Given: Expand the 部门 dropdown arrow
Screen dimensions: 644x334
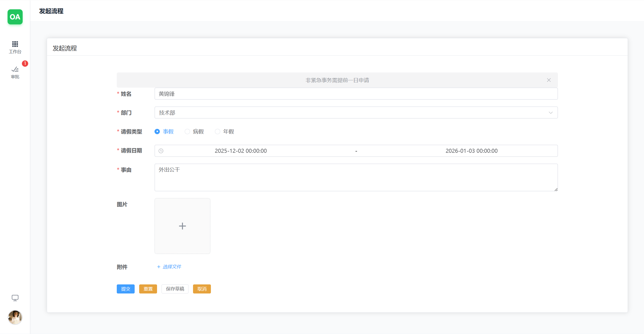Looking at the screenshot, I should click(x=551, y=113).
